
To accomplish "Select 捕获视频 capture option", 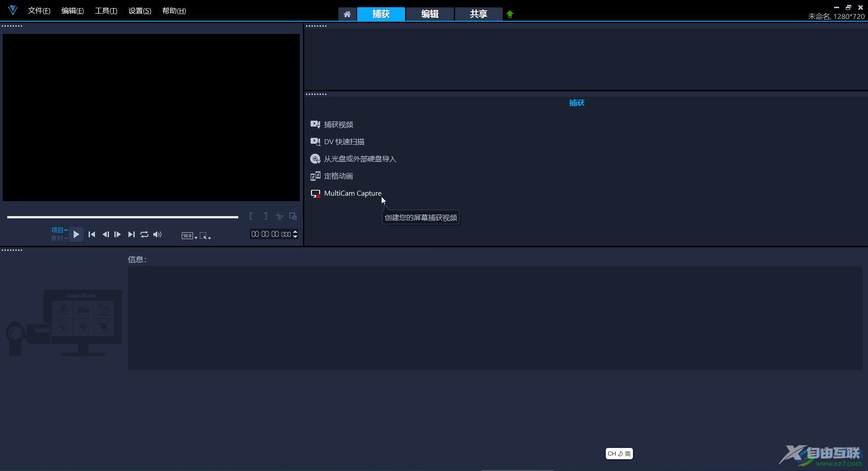I will pos(339,125).
